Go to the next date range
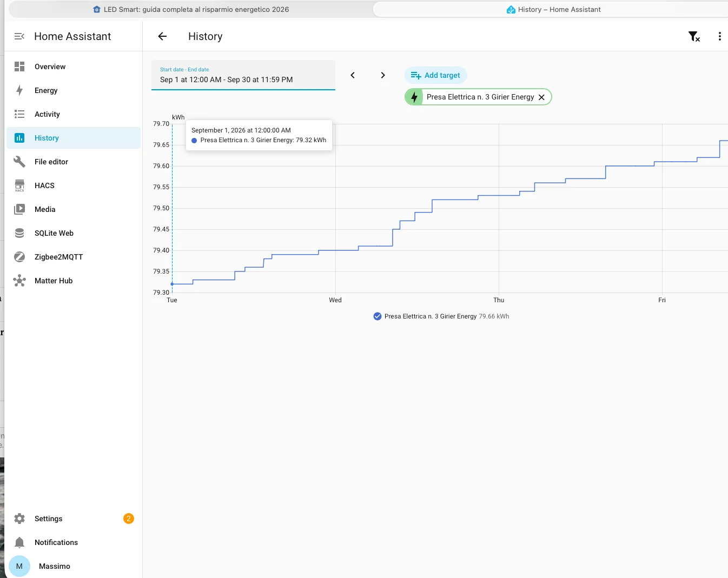The height and width of the screenshot is (578, 728). 383,75
